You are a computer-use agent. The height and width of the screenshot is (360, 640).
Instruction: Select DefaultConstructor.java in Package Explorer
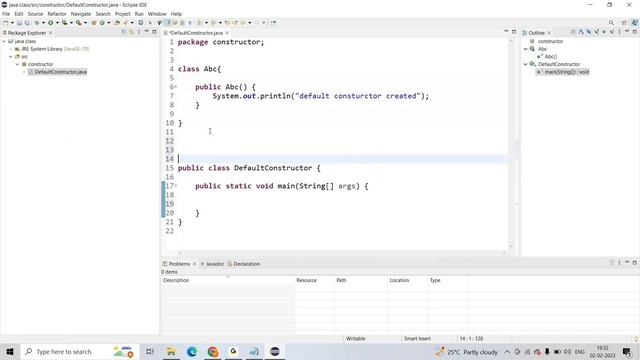58,72
